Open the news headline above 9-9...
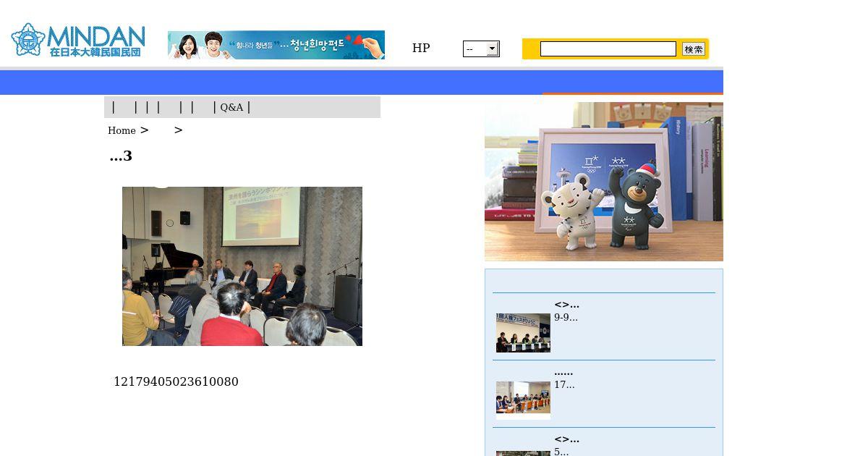Viewport: 868px width, 456px height. [566, 304]
